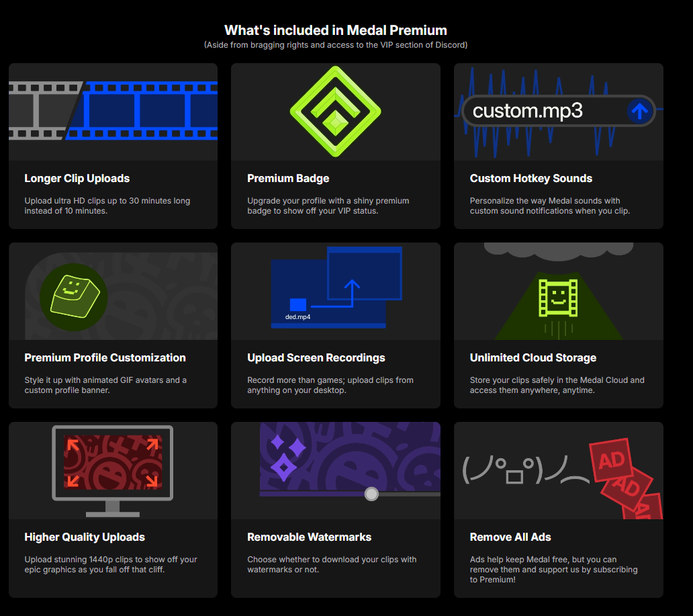Viewport: 693px width, 616px height.
Task: Select the custom.mp3 input pill
Action: click(x=559, y=111)
